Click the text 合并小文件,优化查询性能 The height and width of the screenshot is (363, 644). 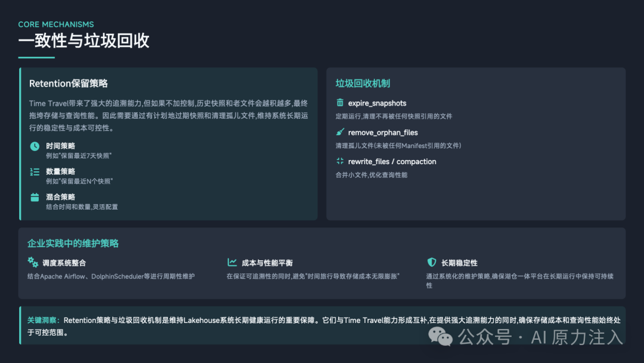(x=371, y=175)
